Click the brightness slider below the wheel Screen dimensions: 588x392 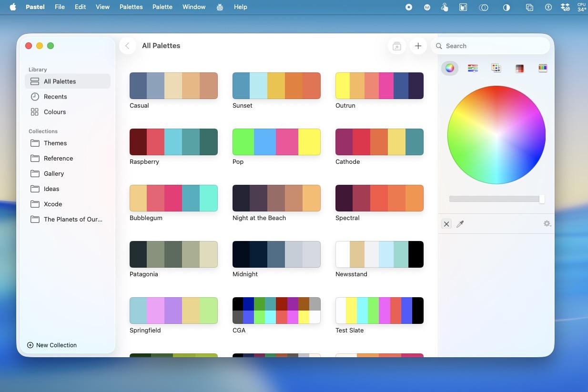click(497, 199)
